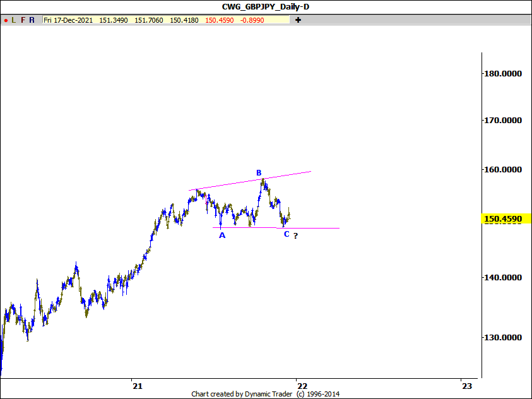This screenshot has width=532, height=399.
Task: Click the 160.0000 price axis label
Action: click(502, 169)
